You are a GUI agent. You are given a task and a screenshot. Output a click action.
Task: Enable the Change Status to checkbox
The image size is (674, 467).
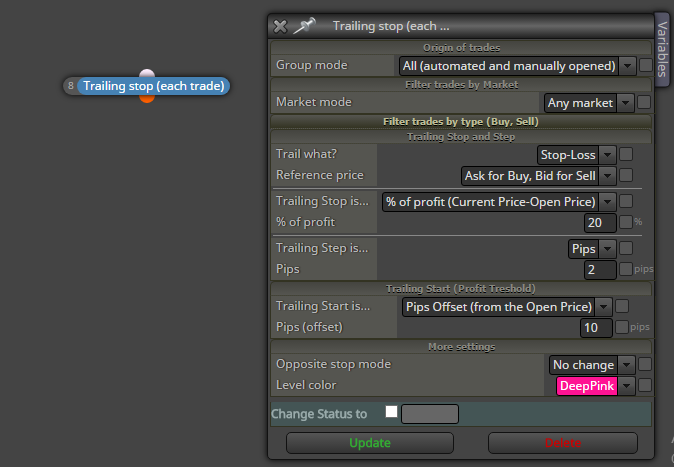coord(392,412)
